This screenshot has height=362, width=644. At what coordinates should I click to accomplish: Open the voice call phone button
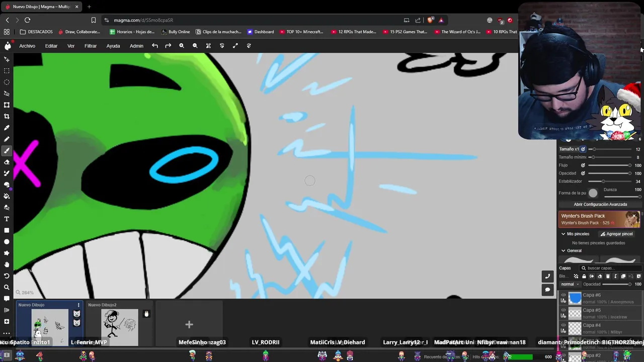pyautogui.click(x=547, y=277)
